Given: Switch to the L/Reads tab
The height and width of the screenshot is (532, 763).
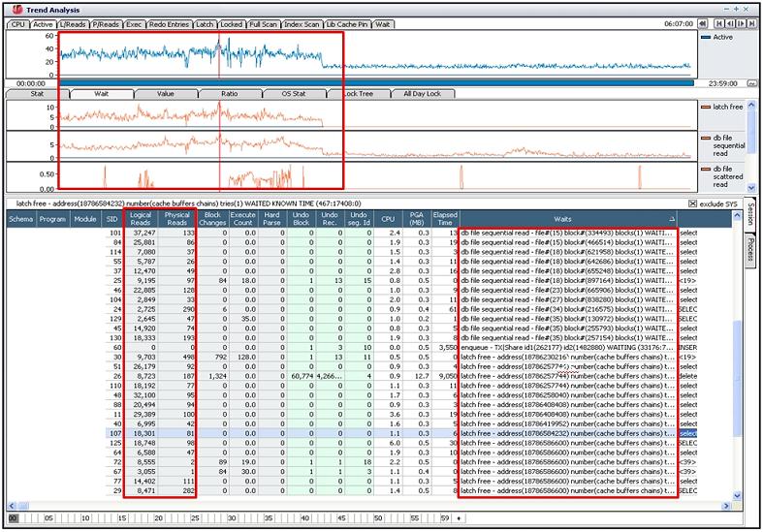Looking at the screenshot, I should (x=73, y=24).
